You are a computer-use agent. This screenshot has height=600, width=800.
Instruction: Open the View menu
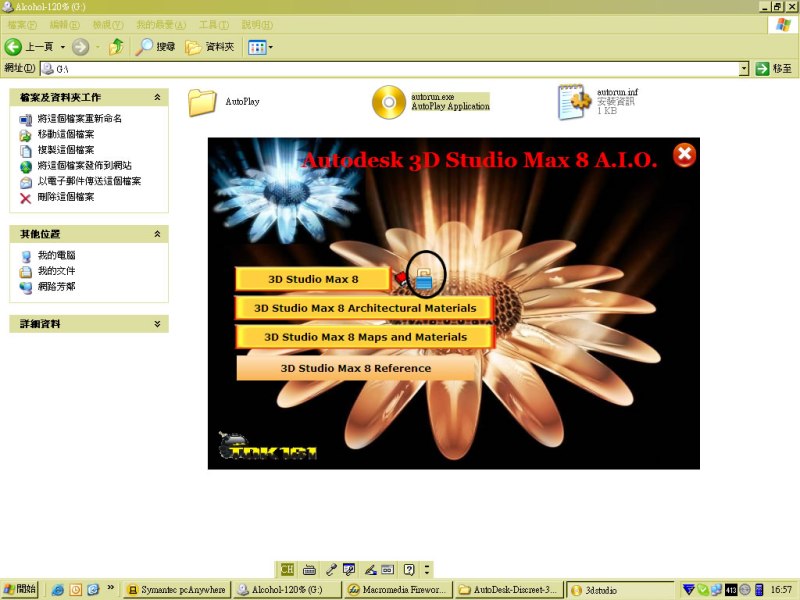pos(108,24)
